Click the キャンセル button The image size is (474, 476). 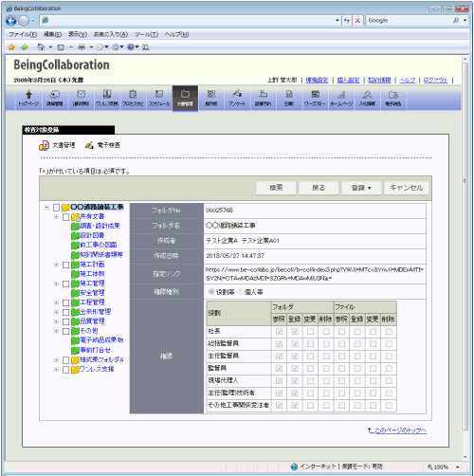pos(407,188)
